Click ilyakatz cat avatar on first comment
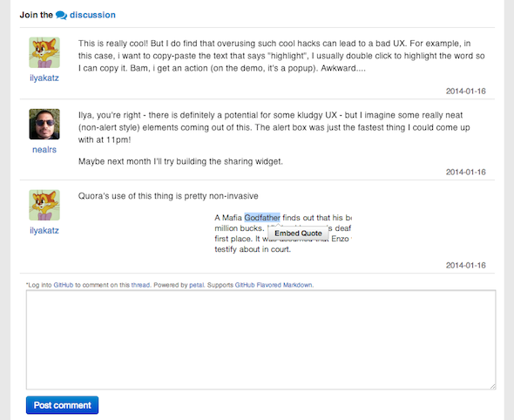Image resolution: width=514 pixels, height=420 pixels. (x=44, y=52)
